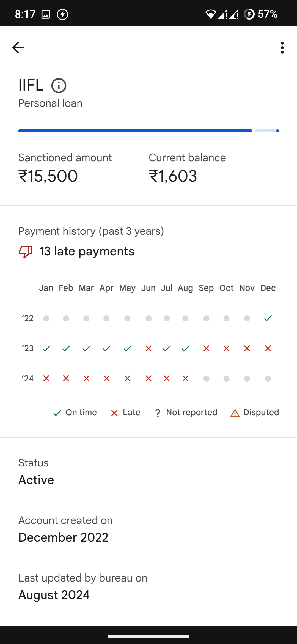Viewport: 297px width, 644px height.
Task: Tap the December '23 late cross mark
Action: (268, 348)
